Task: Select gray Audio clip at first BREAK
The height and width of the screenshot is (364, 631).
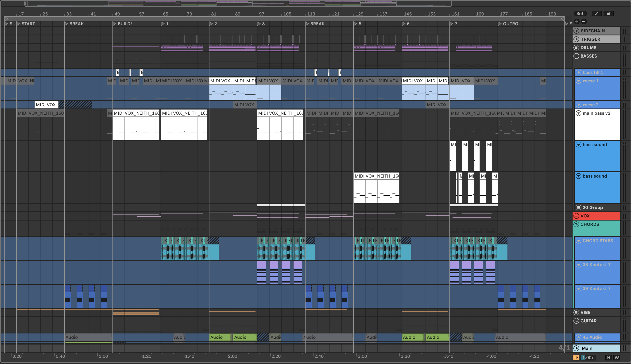Action: point(88,337)
